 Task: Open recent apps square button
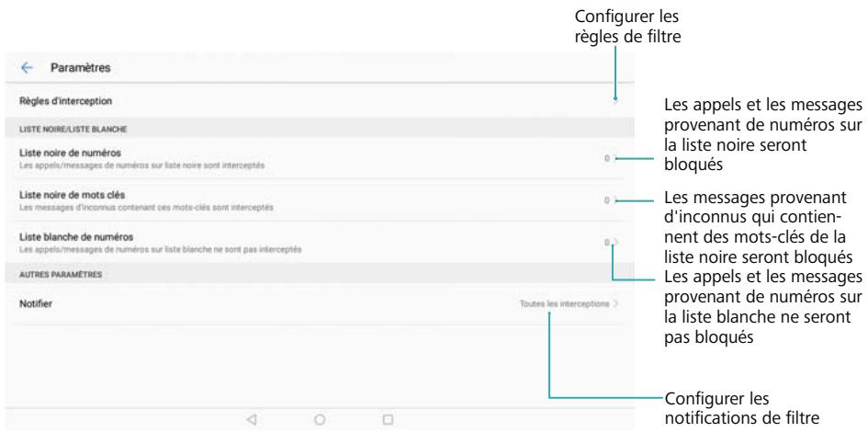click(388, 419)
